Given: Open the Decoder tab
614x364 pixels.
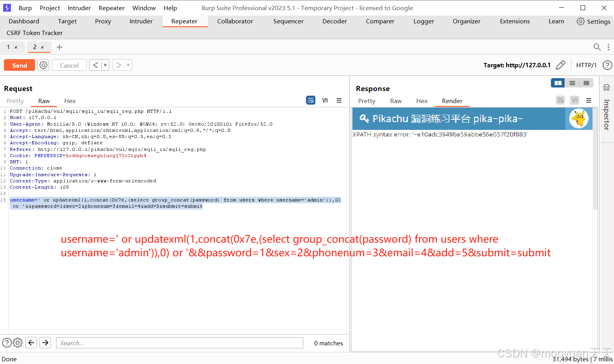Looking at the screenshot, I should (x=334, y=21).
